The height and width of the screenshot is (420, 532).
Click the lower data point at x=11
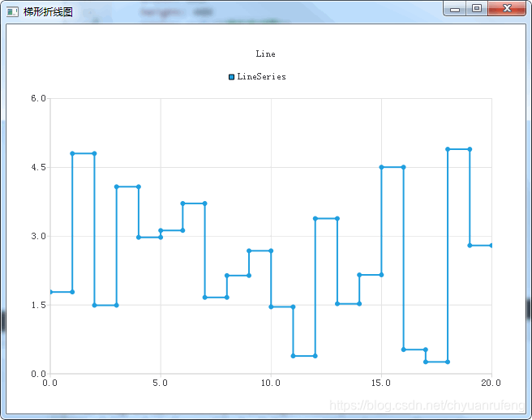coord(293,356)
